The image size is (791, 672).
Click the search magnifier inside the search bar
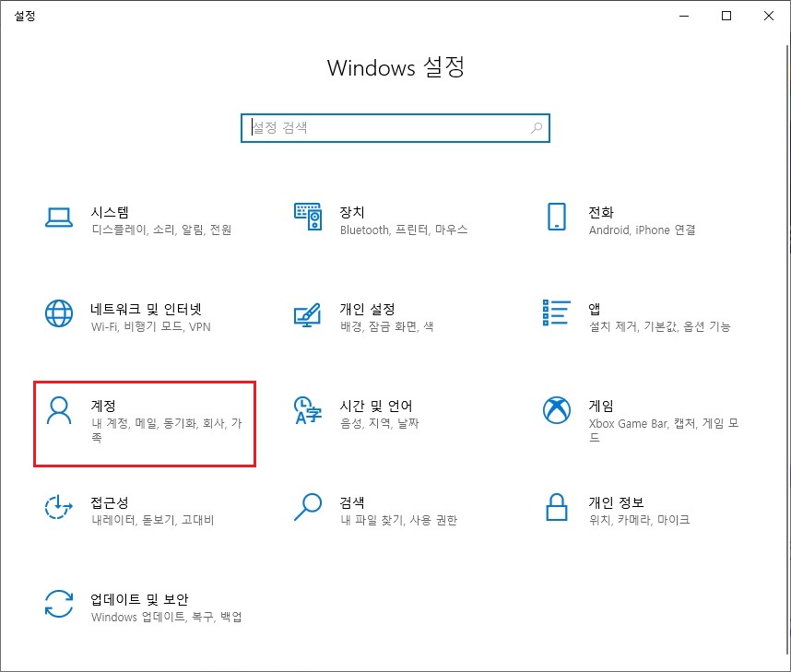(536, 128)
